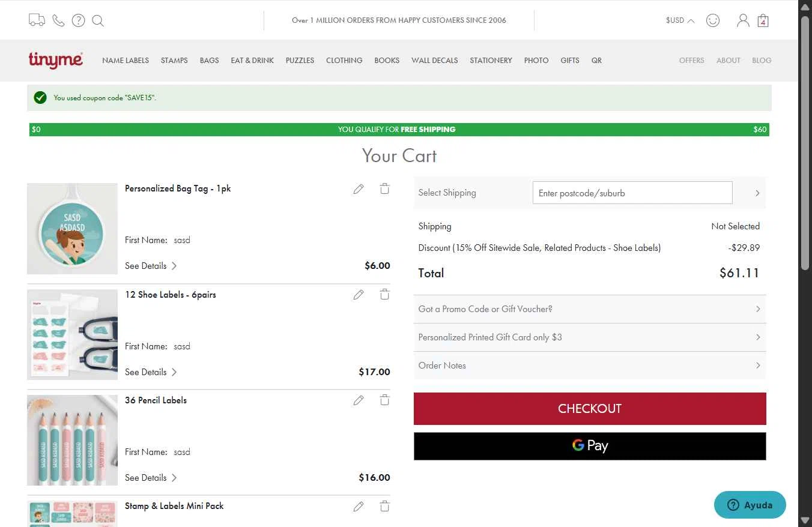Expand Personalized Printed Gift Card option
The height and width of the screenshot is (527, 812).
point(590,337)
